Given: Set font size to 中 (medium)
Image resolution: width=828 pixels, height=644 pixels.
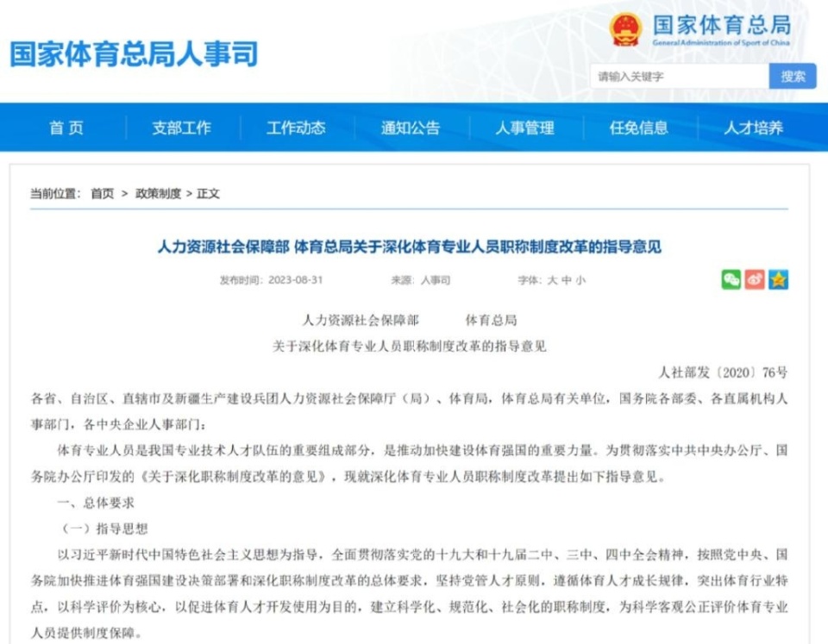Looking at the screenshot, I should point(567,280).
